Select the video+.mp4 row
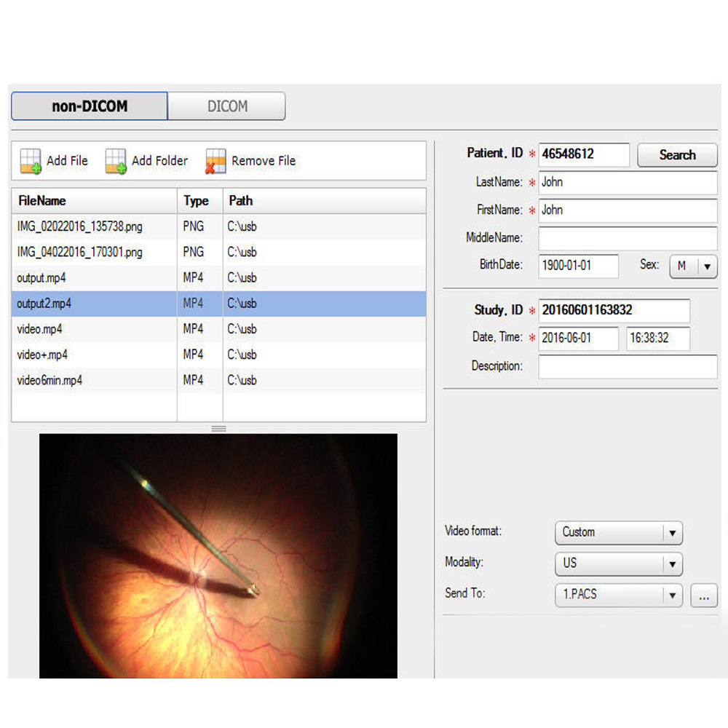Screen dimensions: 728x728 click(x=218, y=355)
